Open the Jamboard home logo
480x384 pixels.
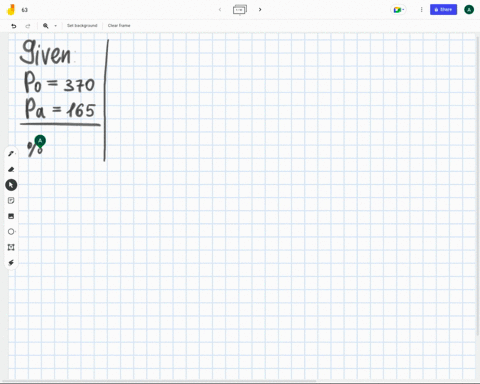pos(11,10)
